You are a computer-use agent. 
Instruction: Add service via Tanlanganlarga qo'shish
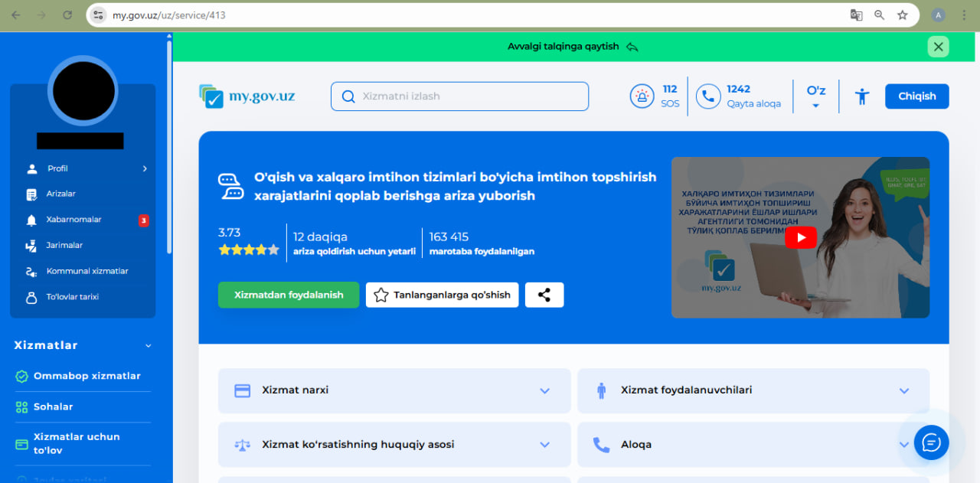(443, 295)
